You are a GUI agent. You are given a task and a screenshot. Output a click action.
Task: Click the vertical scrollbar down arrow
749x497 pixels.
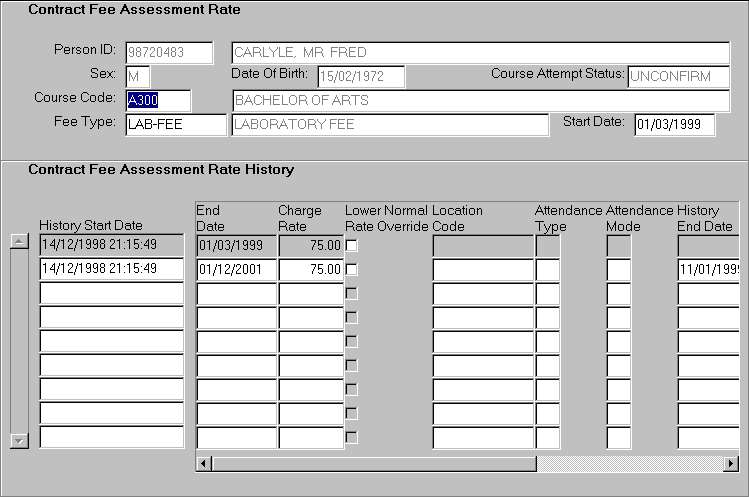(x=18, y=440)
